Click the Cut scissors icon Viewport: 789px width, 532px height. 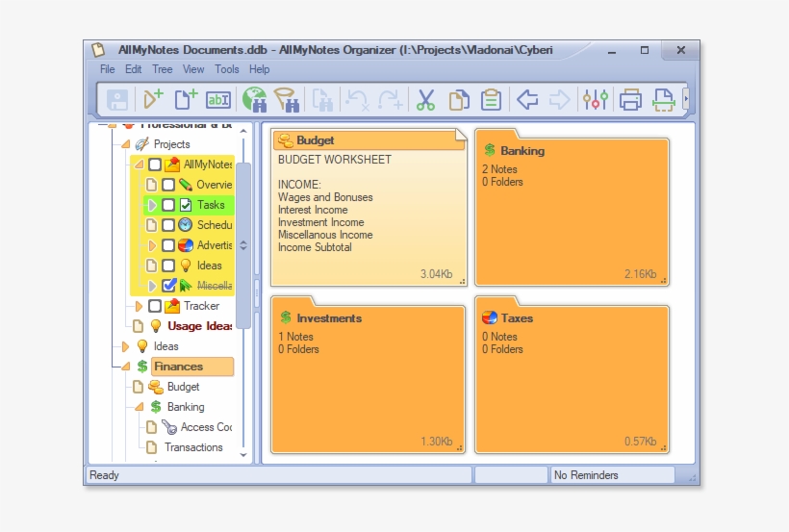click(425, 100)
